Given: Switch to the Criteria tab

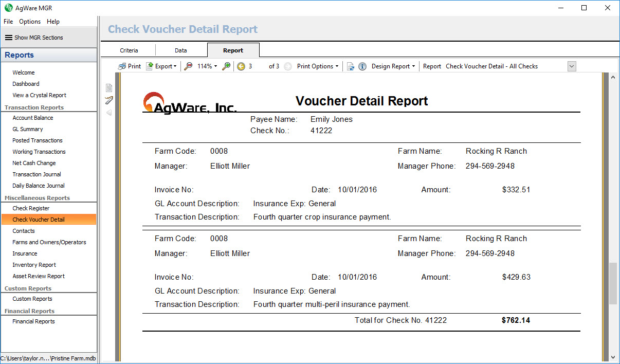Looking at the screenshot, I should (x=129, y=50).
